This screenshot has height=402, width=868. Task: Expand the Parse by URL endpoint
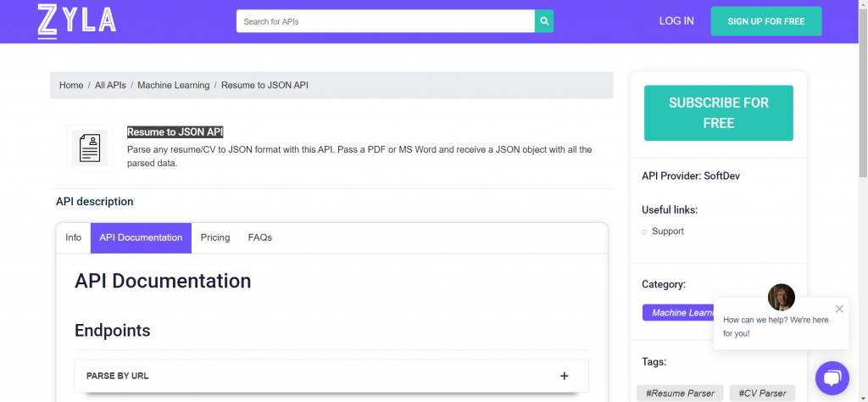pyautogui.click(x=331, y=376)
